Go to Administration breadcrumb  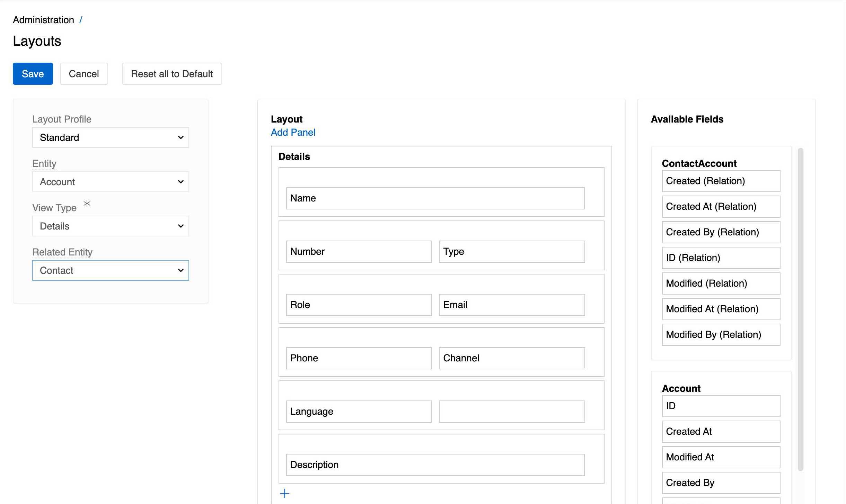pyautogui.click(x=43, y=20)
